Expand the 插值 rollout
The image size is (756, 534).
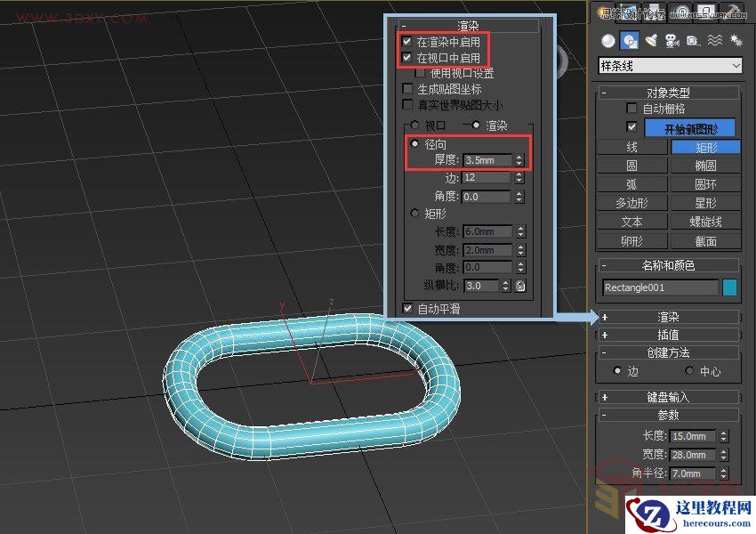tap(669, 335)
